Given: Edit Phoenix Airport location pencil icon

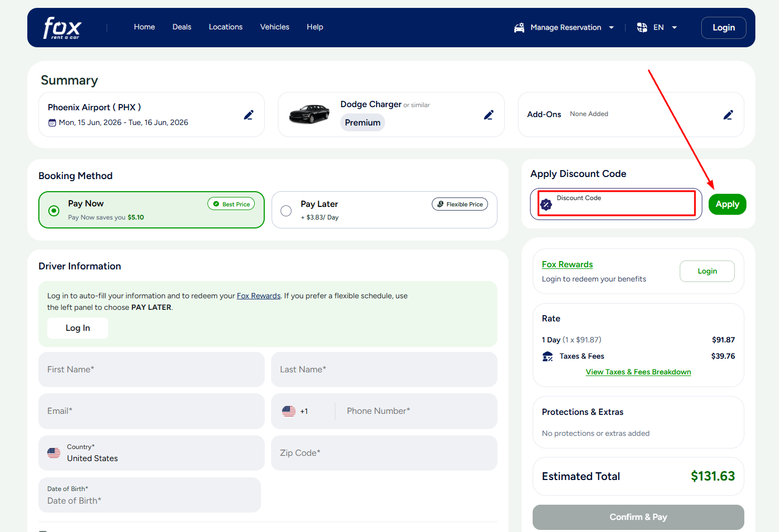Looking at the screenshot, I should click(249, 115).
